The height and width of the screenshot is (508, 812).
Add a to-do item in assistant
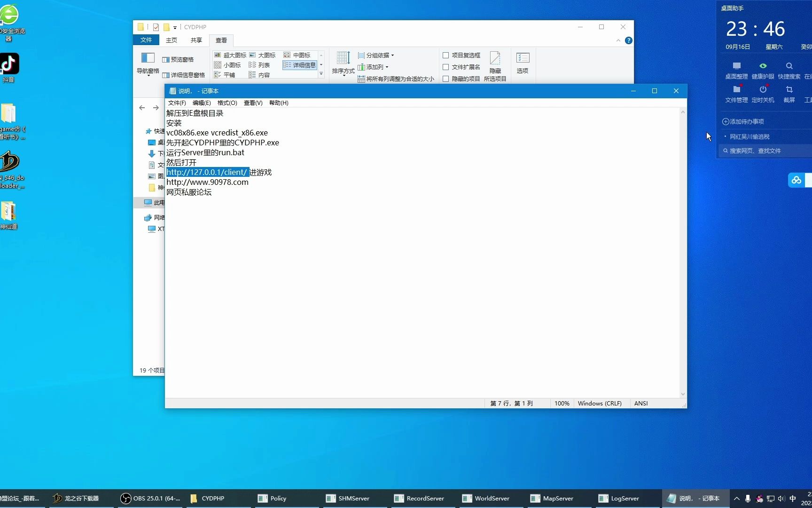pos(743,121)
